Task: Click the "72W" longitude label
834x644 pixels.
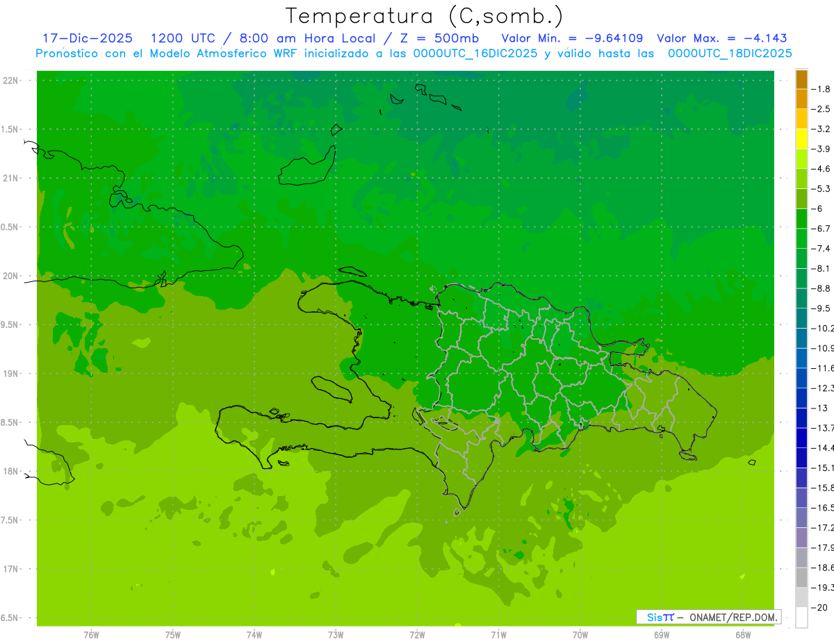Action: click(417, 635)
